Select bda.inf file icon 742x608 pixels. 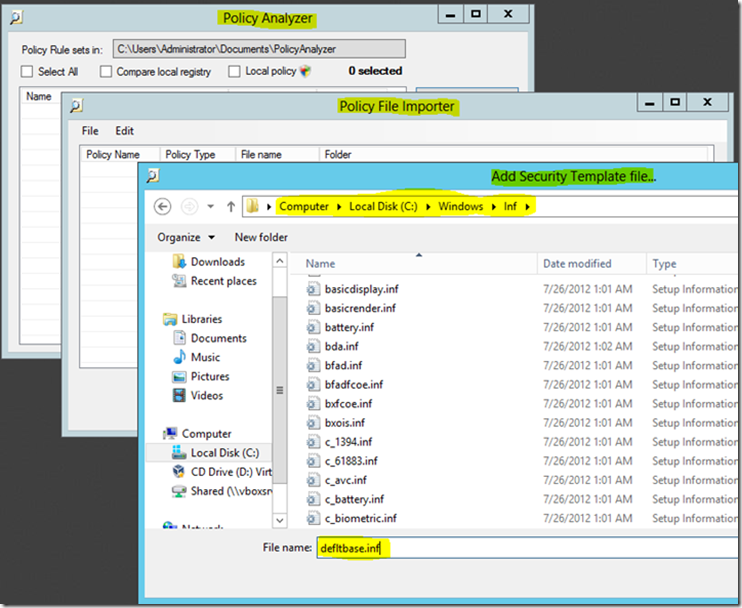(x=312, y=346)
